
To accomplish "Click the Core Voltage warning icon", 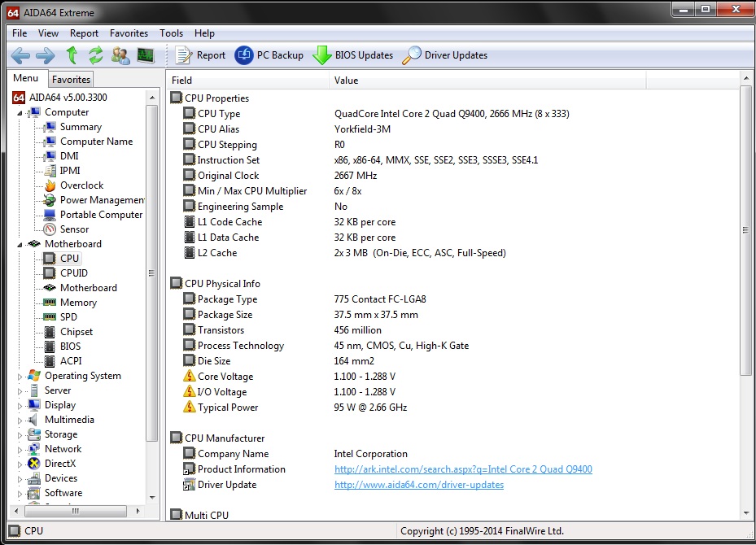I will pos(190,376).
